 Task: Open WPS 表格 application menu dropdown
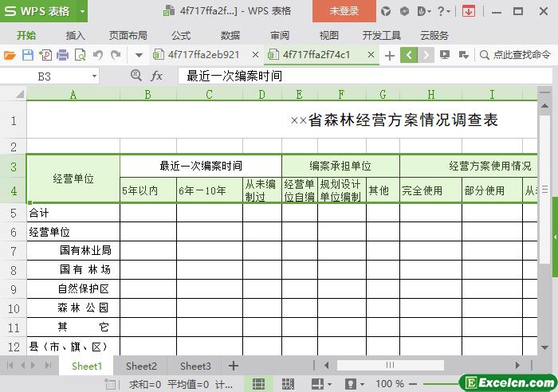click(x=82, y=11)
